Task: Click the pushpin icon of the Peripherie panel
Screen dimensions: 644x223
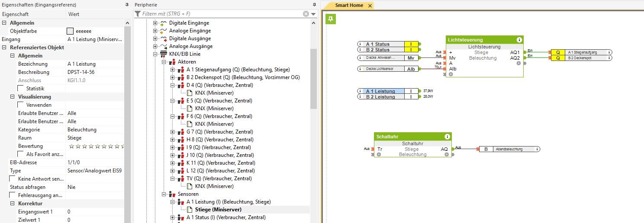Action: (x=314, y=4)
